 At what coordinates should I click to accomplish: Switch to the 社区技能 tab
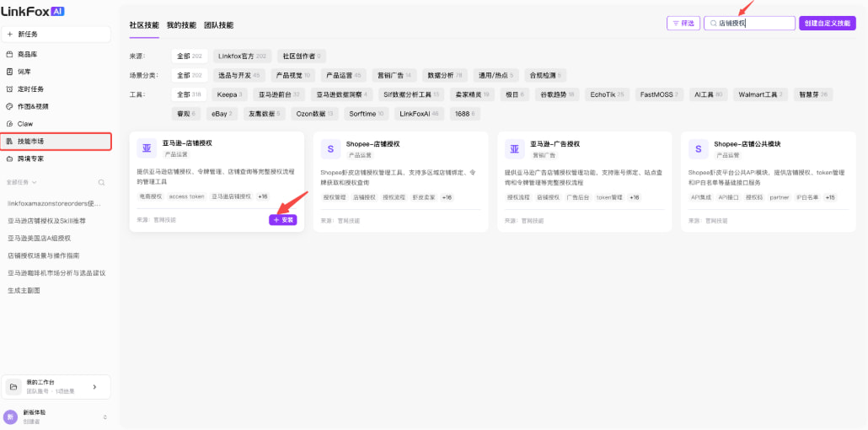pos(144,25)
